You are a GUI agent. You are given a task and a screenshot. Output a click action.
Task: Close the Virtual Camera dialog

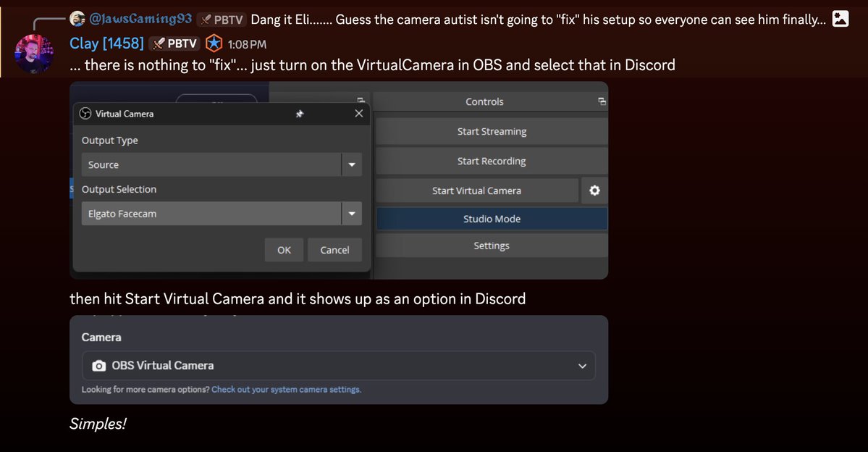pyautogui.click(x=359, y=113)
